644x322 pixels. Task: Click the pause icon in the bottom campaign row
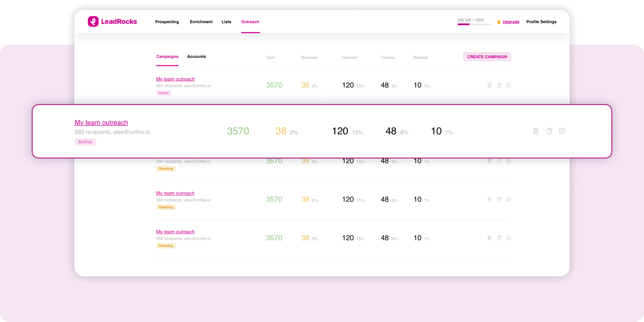(509, 238)
